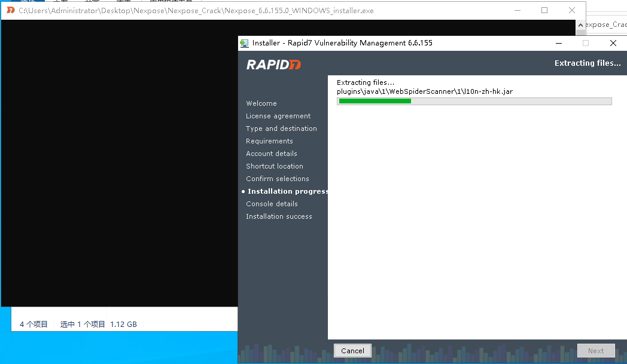This screenshot has height=364, width=627.
Task: Click Cancel to abort the installation
Action: click(x=353, y=350)
